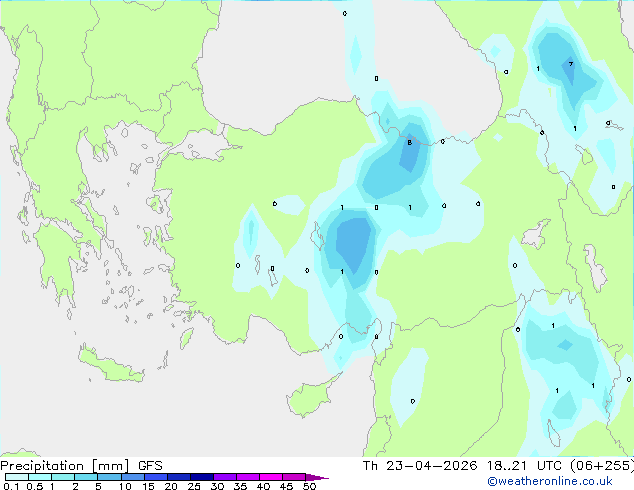This screenshot has width=634, height=490.
Task: Click the legend label '20'
Action: [x=171, y=486]
